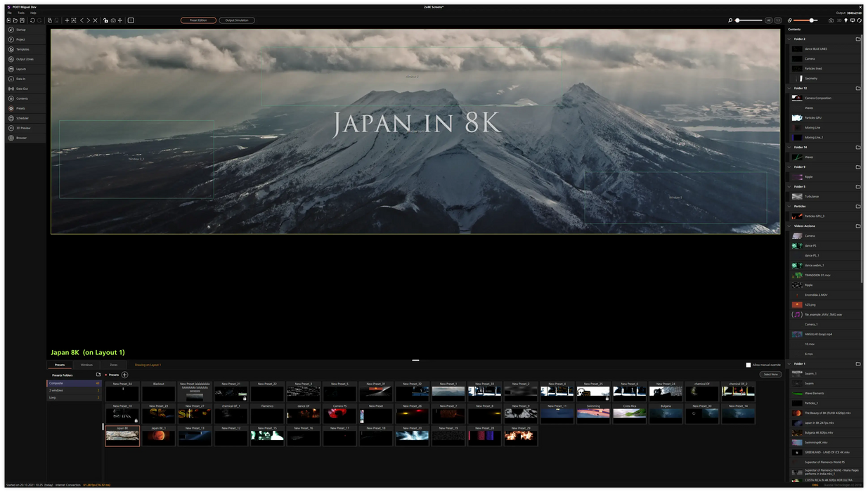Open the Scheduler panel

22,118
